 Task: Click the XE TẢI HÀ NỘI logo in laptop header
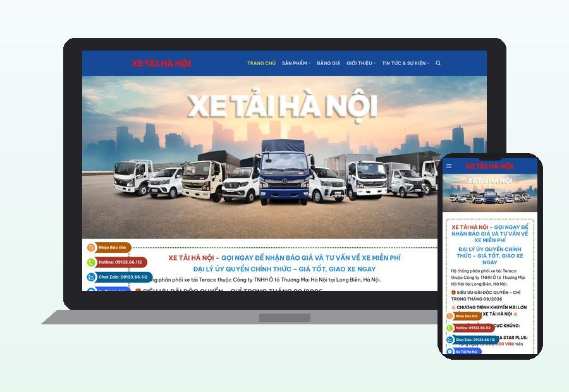pyautogui.click(x=161, y=63)
